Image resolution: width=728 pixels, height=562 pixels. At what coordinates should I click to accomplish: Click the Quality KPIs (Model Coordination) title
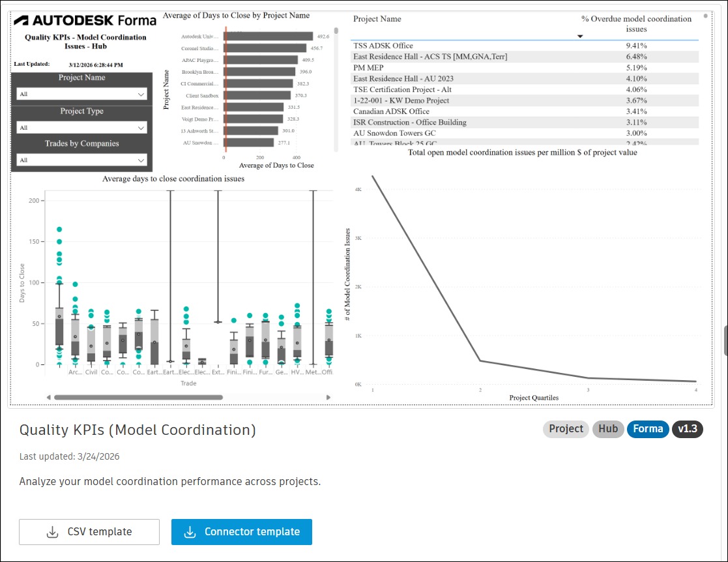(138, 430)
